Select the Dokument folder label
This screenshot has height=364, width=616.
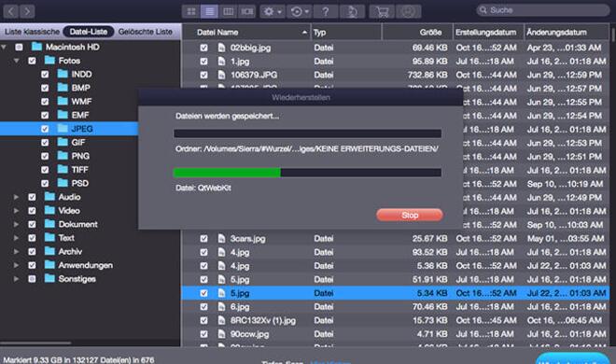(77, 224)
